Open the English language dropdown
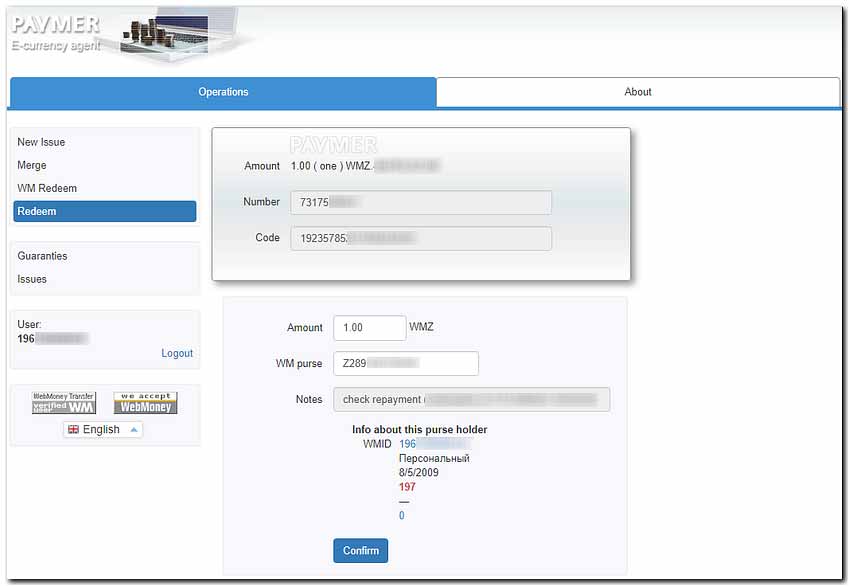 tap(103, 429)
